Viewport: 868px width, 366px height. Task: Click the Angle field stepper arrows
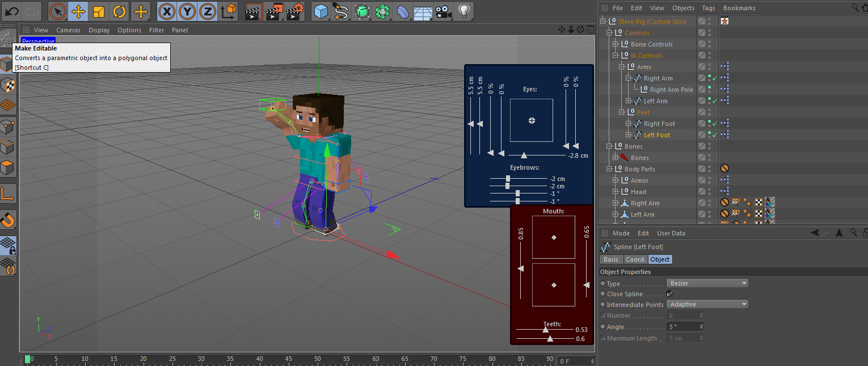pos(702,327)
